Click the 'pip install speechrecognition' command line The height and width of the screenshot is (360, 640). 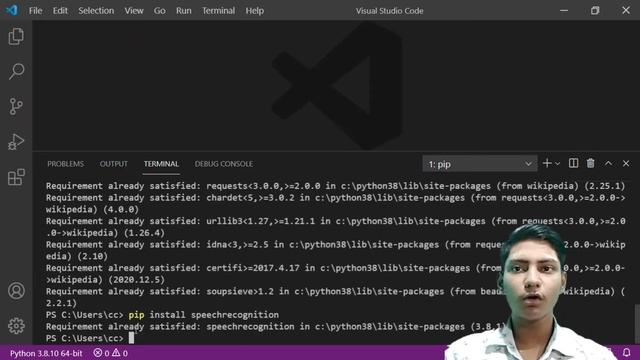point(162,315)
